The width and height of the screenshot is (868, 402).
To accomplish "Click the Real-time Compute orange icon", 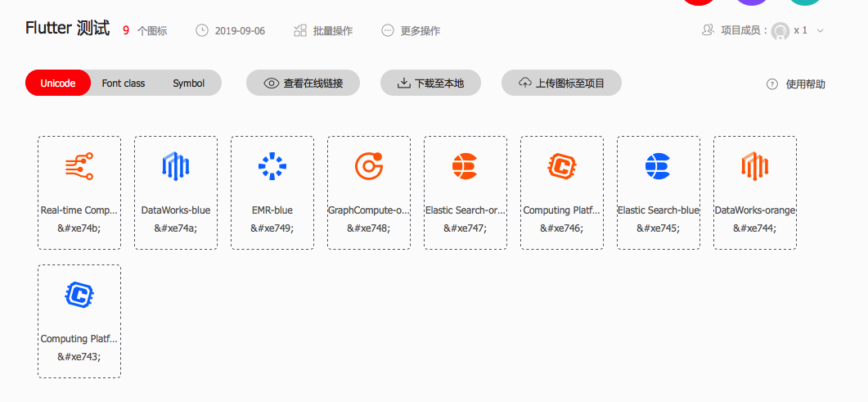I will [79, 165].
